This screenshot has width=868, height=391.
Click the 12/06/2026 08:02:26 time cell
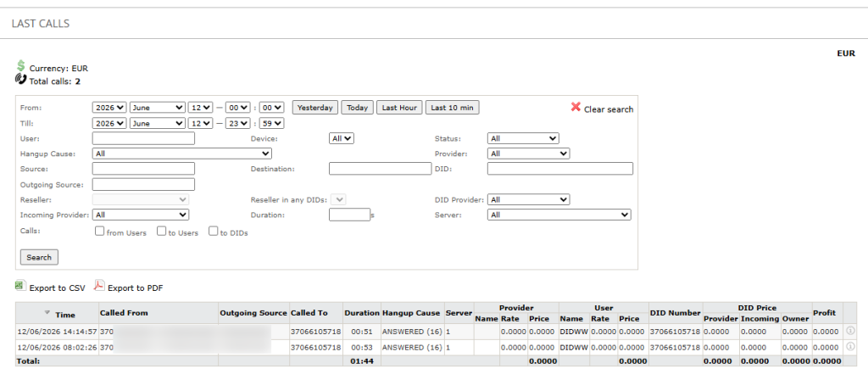(58, 348)
